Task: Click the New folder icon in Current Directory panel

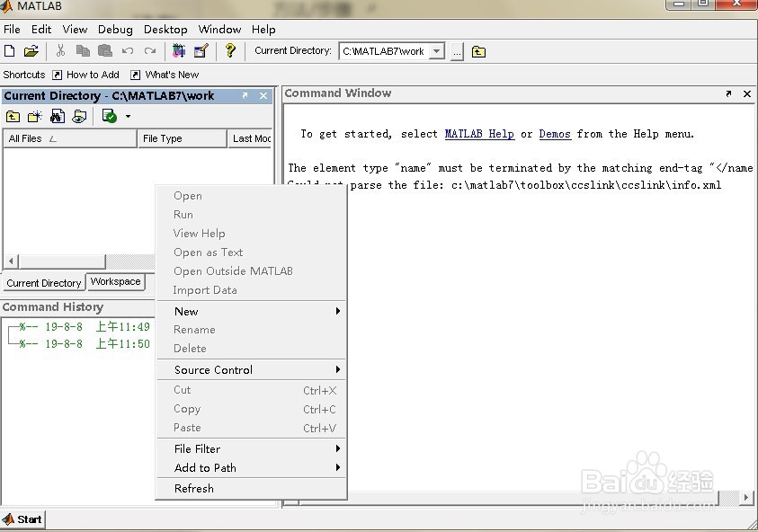Action: point(35,117)
